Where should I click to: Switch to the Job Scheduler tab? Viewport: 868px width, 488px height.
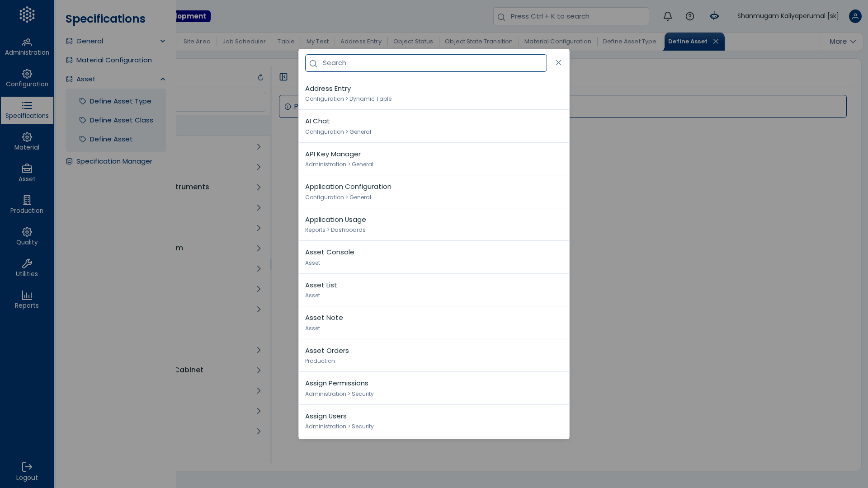pos(244,42)
